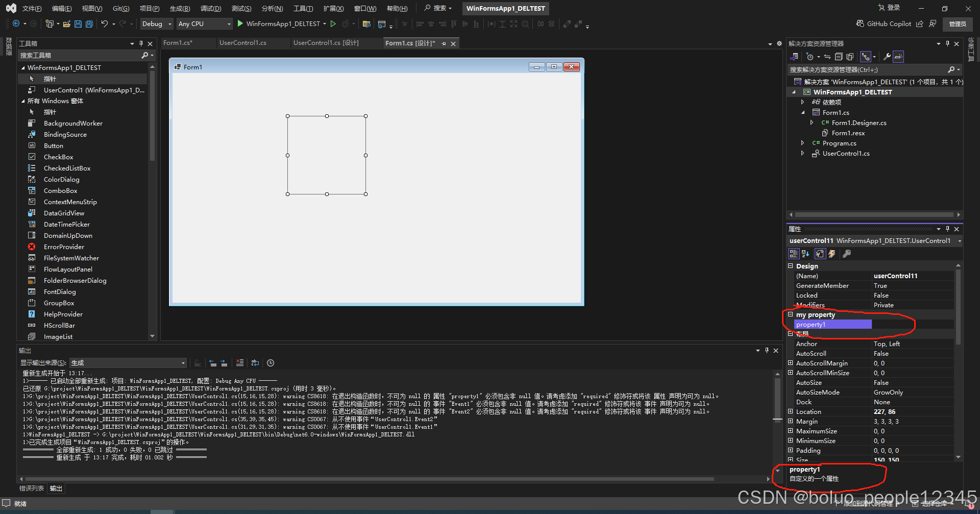Pin the Properties panel

pyautogui.click(x=947, y=229)
